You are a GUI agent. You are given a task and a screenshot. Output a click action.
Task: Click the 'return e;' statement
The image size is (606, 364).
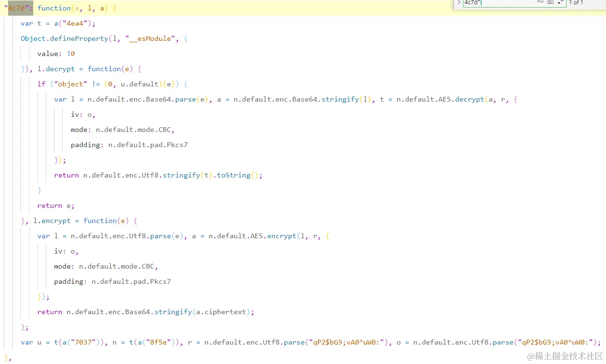tap(56, 205)
